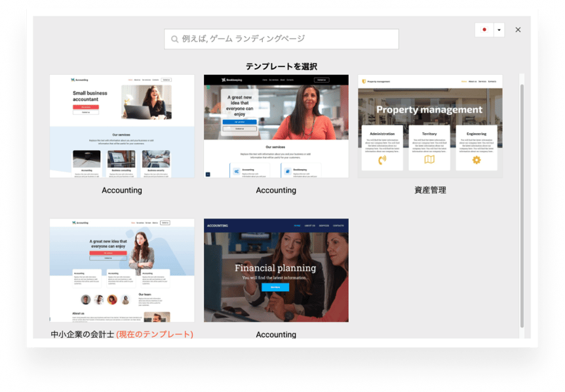Click the Accounting service icon in Bookkeeping template

click(236, 171)
